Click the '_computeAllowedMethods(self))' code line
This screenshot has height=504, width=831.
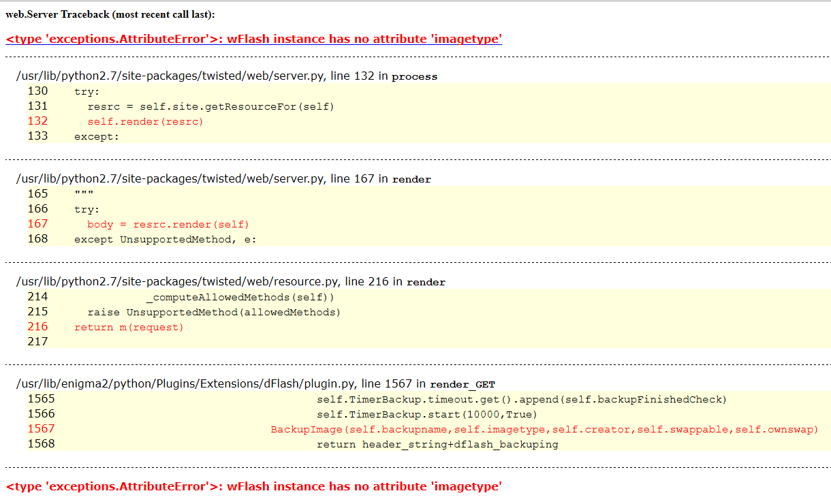pos(240,297)
